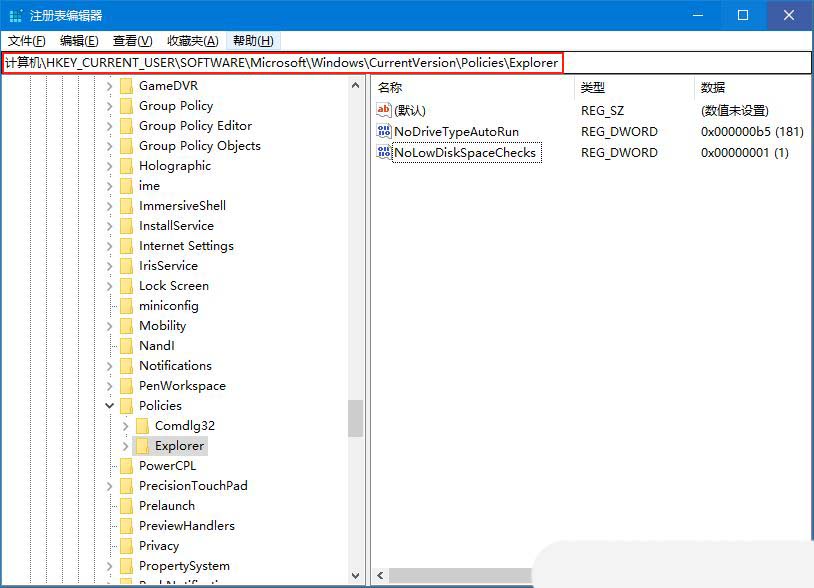Click the tree vertical scrollbar thumb
This screenshot has height=588, width=814.
356,418
